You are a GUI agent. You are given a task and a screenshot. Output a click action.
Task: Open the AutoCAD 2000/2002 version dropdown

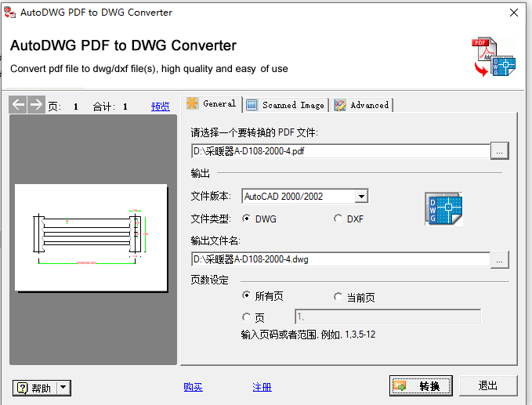(362, 197)
